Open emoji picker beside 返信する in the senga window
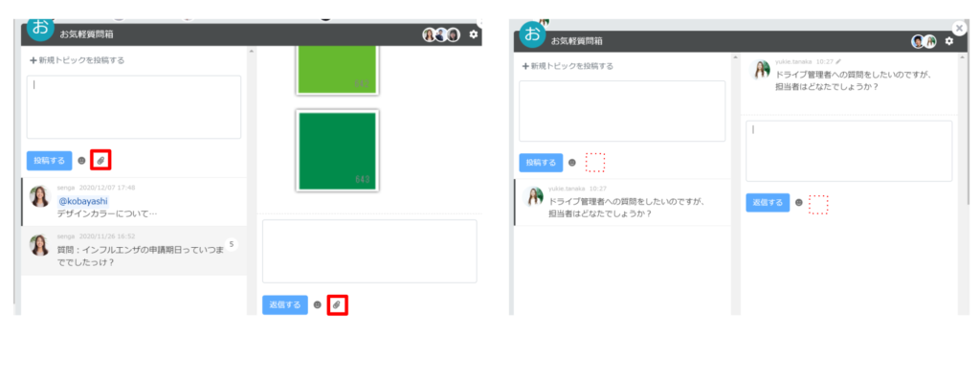 318,305
